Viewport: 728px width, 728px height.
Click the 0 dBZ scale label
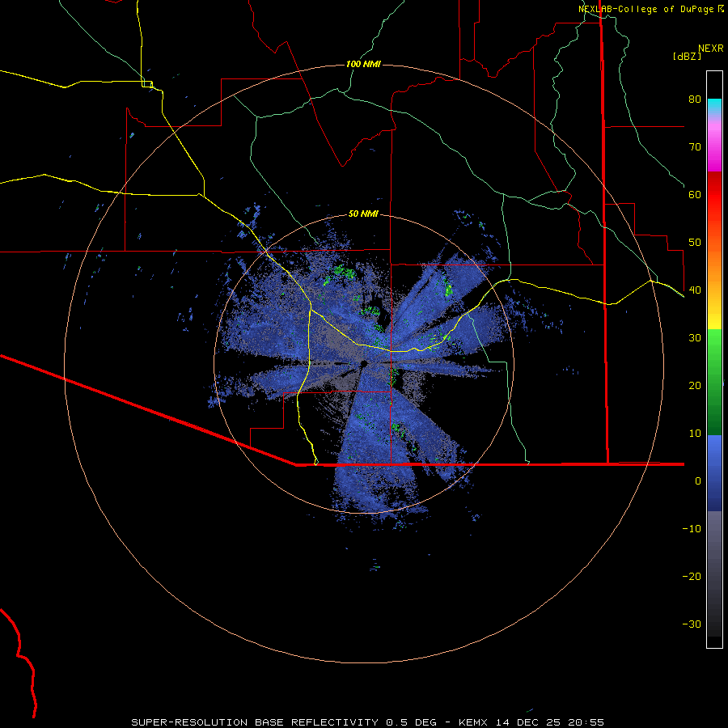coord(698,481)
